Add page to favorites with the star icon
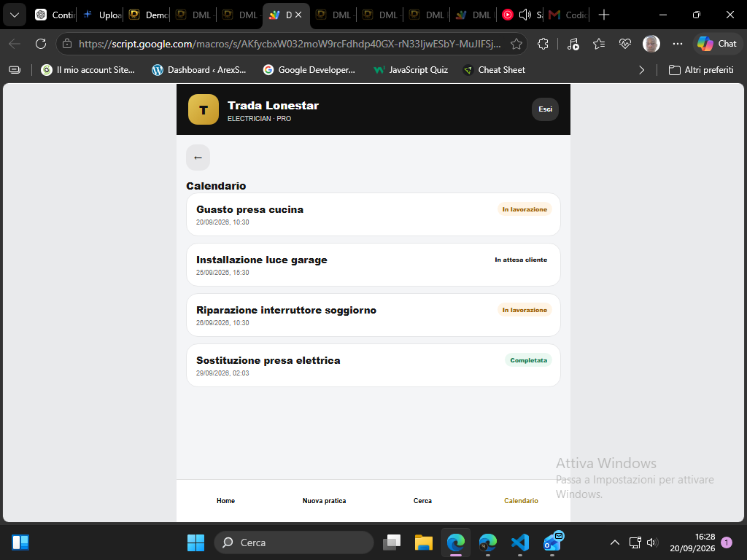747x560 pixels. [x=516, y=44]
